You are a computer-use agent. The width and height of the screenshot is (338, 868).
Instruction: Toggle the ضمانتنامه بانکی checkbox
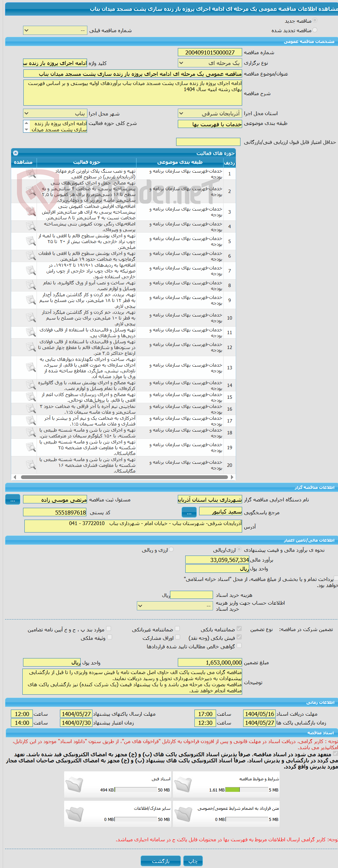click(239, 629)
